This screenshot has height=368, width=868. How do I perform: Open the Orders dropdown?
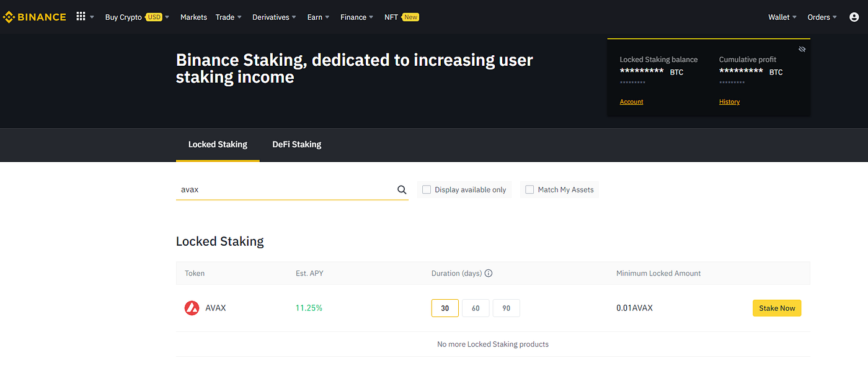pos(822,17)
